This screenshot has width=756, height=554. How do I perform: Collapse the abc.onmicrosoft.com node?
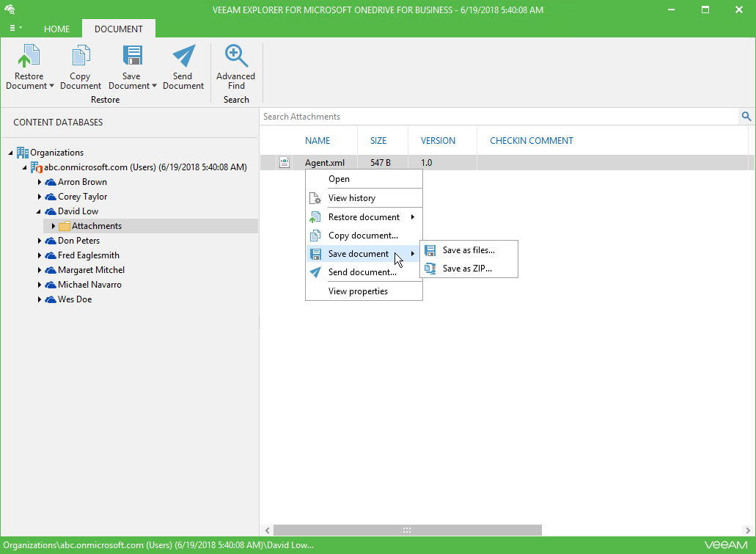[x=25, y=167]
